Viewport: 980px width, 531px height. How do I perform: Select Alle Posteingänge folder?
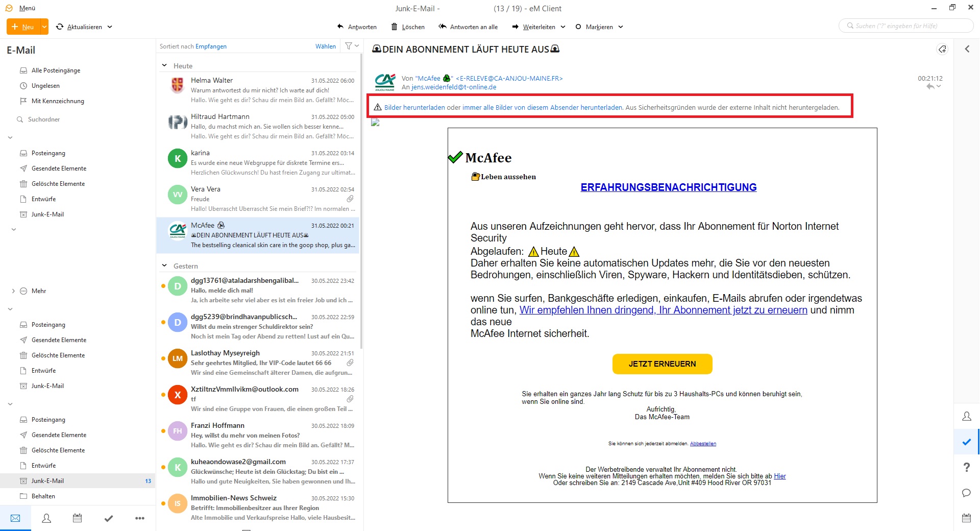coord(56,70)
